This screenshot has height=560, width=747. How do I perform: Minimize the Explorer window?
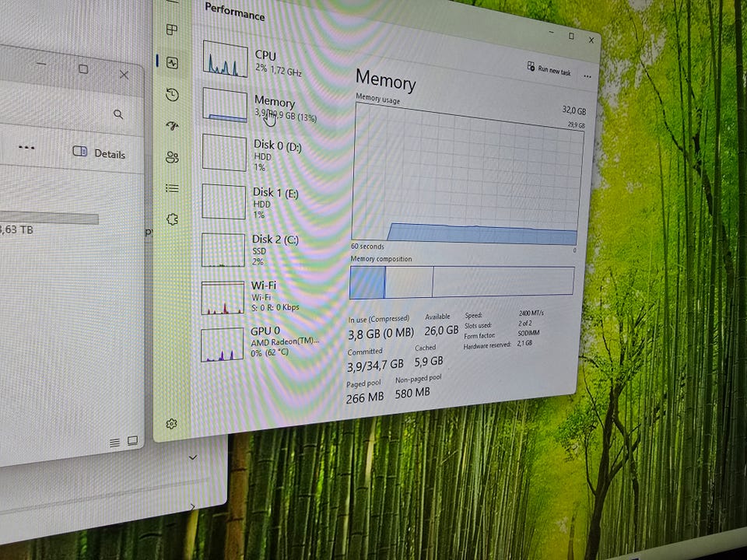(x=41, y=63)
